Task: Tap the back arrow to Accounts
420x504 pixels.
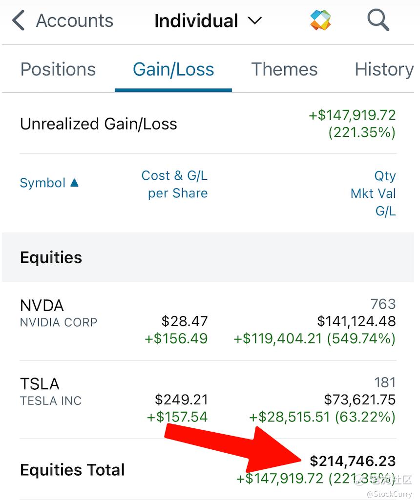Action: pyautogui.click(x=19, y=21)
